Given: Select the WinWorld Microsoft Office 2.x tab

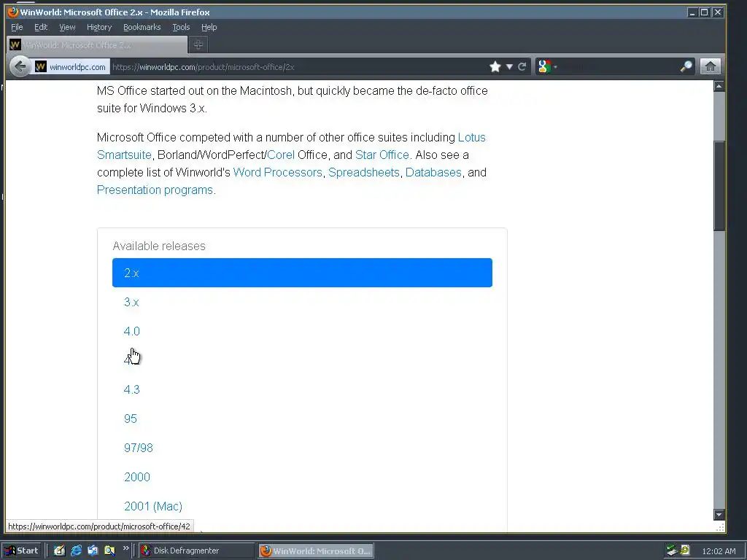Looking at the screenshot, I should (x=97, y=44).
